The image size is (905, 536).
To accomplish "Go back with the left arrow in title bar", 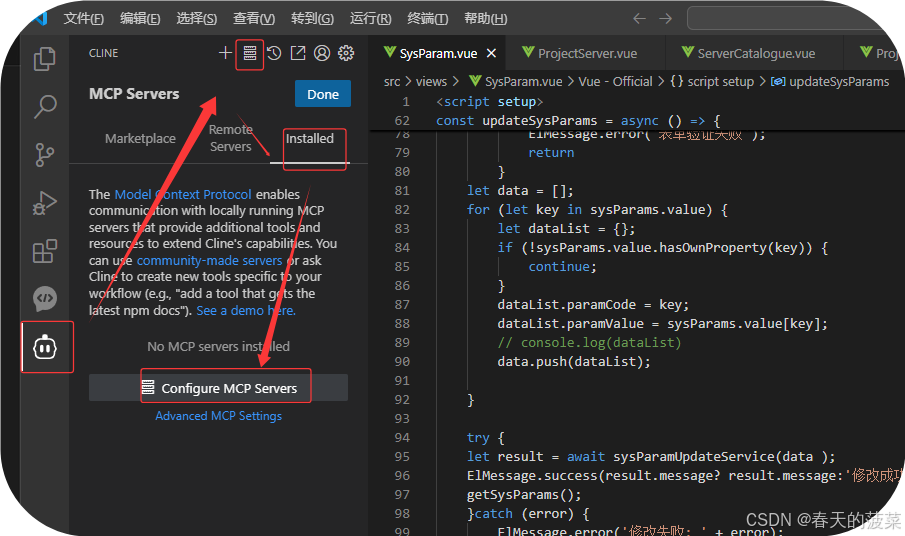I will 639,18.
